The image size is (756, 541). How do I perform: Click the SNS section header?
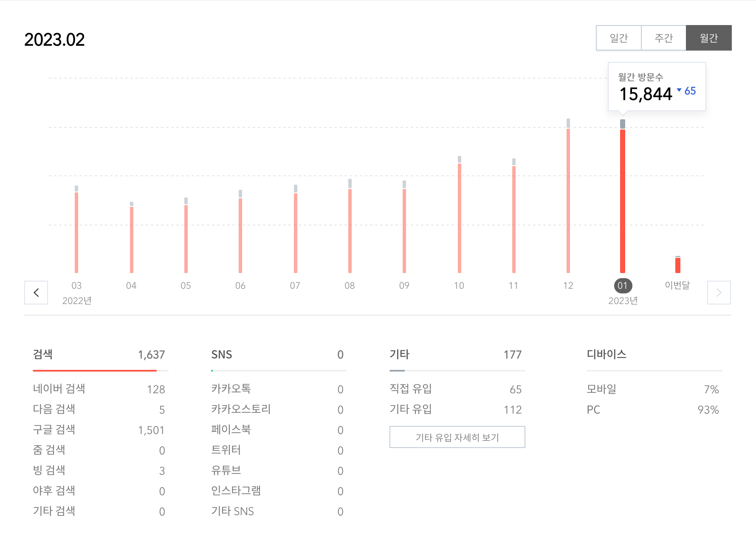pos(222,355)
